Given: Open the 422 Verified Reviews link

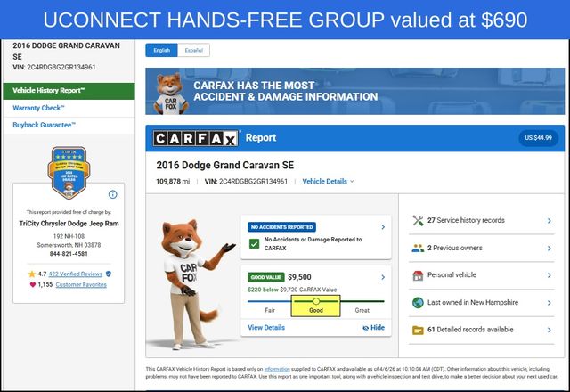Looking at the screenshot, I should click(76, 274).
